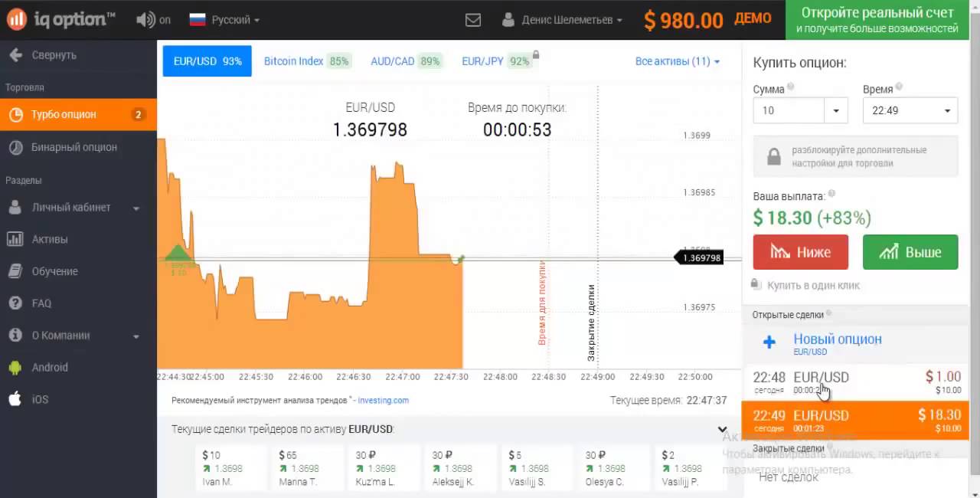Image resolution: width=980 pixels, height=498 pixels.
Task: Click the Турбо опцион count badge 2
Action: [x=138, y=115]
